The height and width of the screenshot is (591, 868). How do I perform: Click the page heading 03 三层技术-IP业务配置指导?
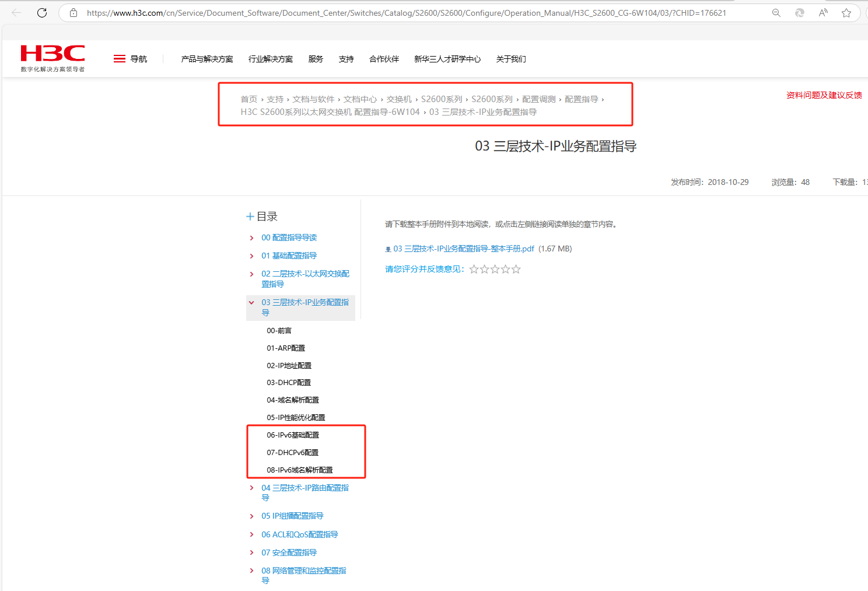coord(556,146)
